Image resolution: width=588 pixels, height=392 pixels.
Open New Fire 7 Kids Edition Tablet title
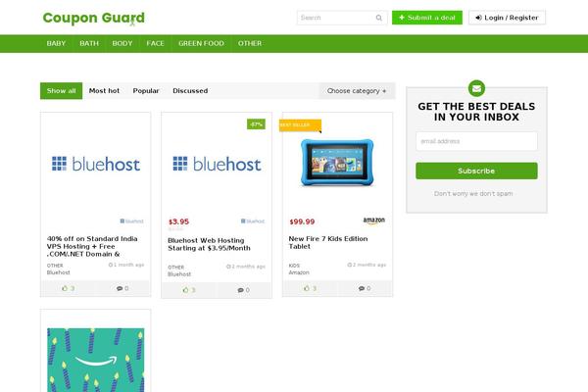[x=328, y=243]
